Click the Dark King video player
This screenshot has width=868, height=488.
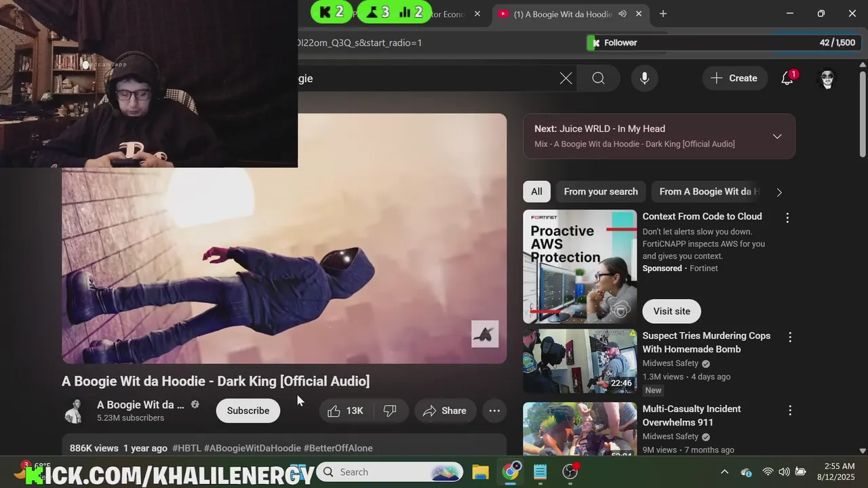284,239
